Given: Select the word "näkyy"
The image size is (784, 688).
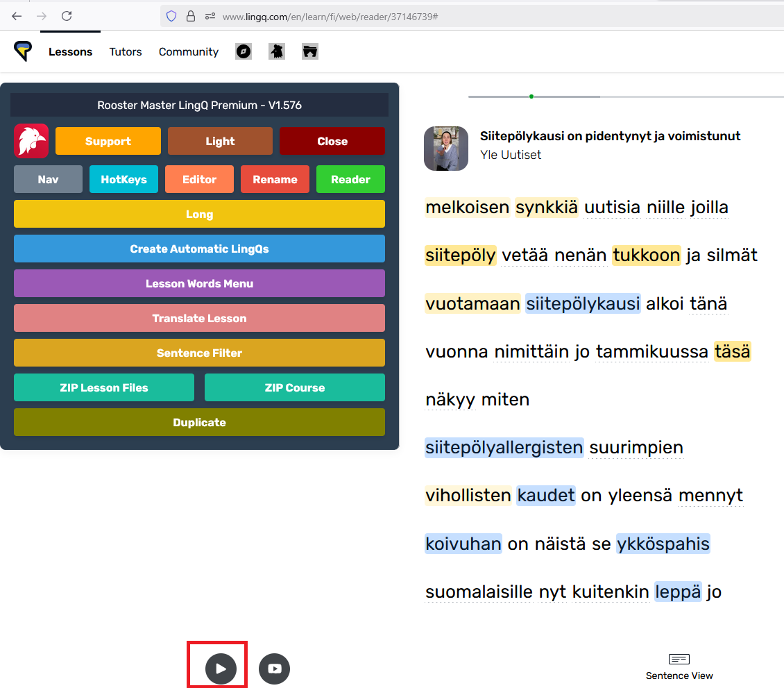Looking at the screenshot, I should tap(450, 399).
